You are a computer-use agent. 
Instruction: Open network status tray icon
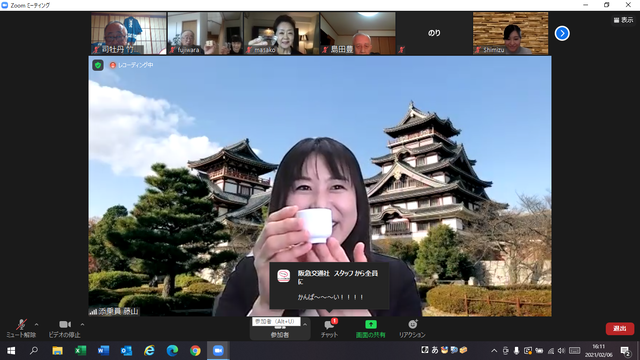tap(551, 351)
